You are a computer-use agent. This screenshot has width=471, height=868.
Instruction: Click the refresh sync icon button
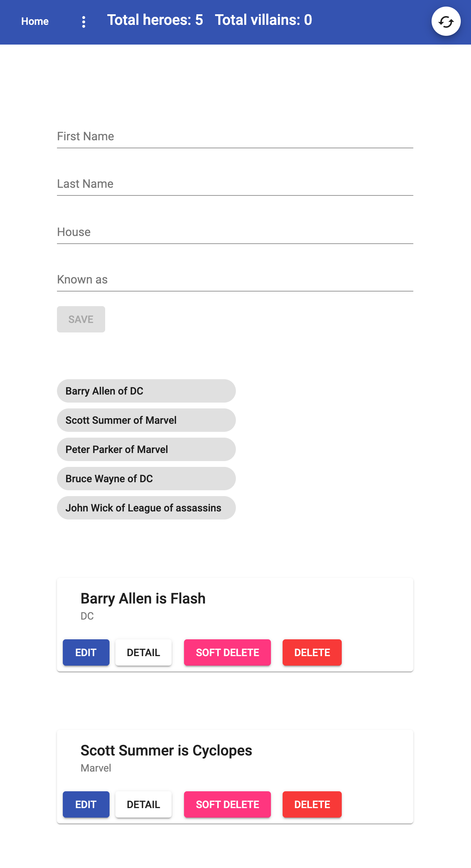click(x=446, y=22)
